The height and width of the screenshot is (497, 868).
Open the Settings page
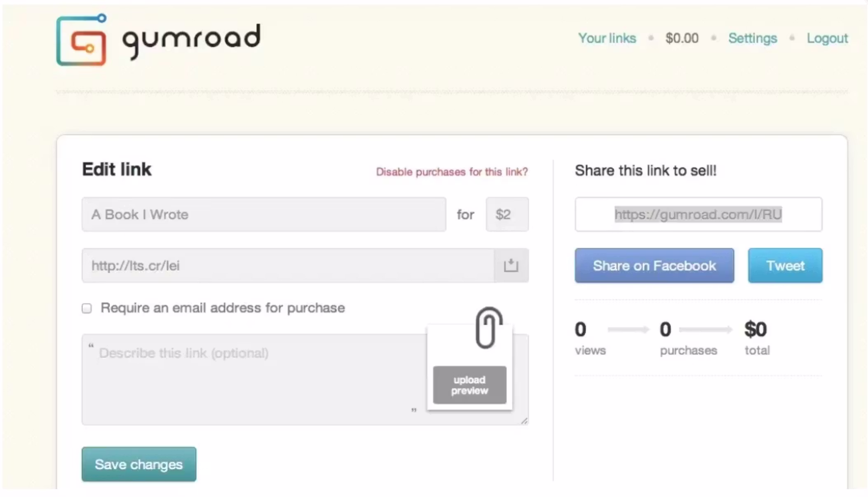(x=752, y=38)
